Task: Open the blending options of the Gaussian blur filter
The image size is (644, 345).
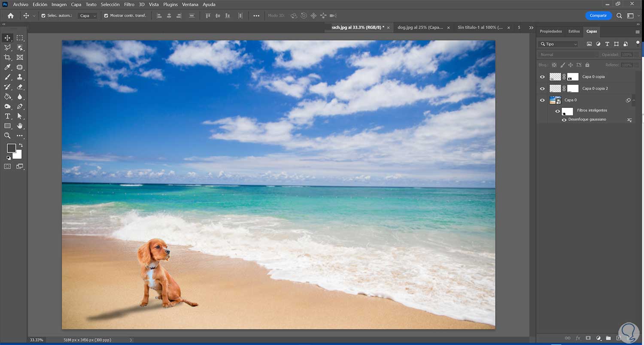Action: 629,120
